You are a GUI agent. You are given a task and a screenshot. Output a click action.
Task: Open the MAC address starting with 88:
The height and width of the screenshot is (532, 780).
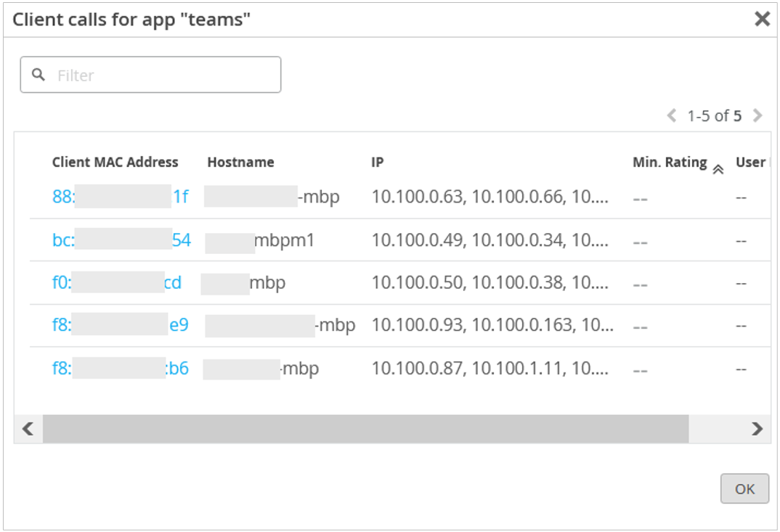(120, 197)
